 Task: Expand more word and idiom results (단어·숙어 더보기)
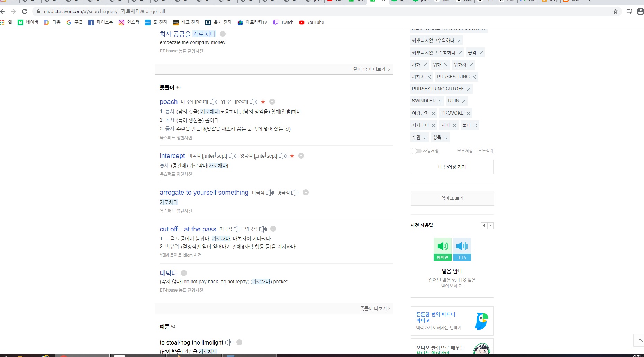tap(371, 69)
